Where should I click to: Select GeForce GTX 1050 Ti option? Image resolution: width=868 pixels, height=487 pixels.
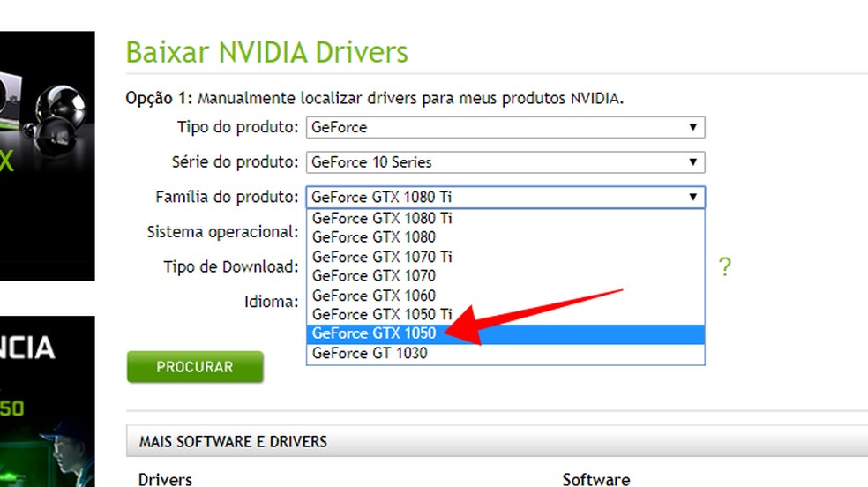coord(382,315)
